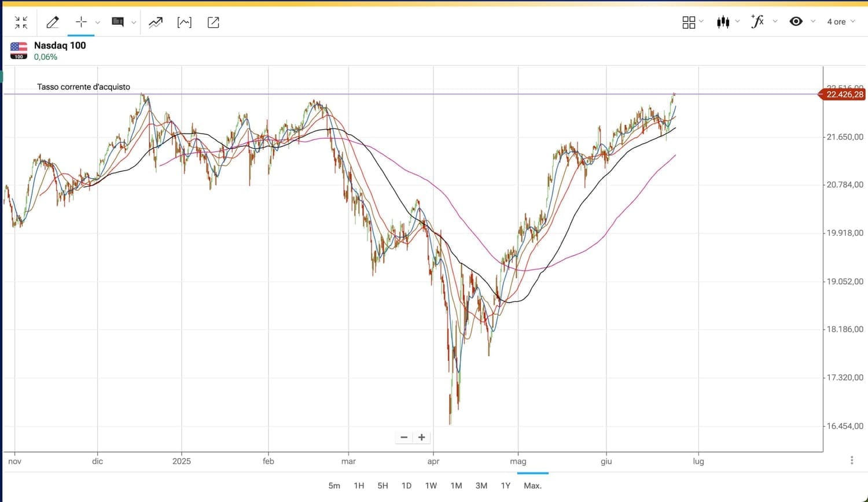Click the candlestick chart type icon
Viewport: 868px width, 502px height.
tap(723, 22)
